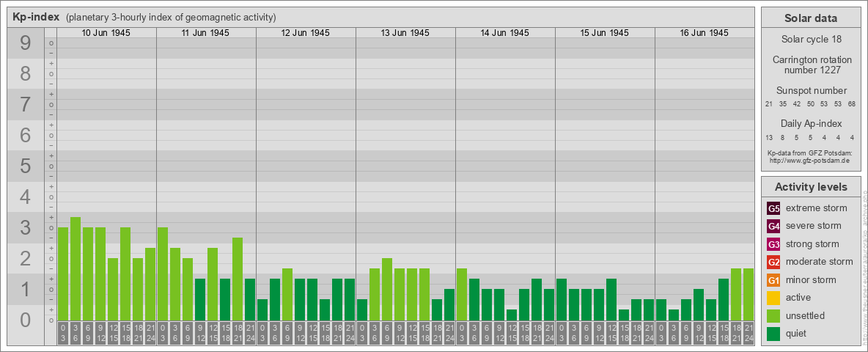Click the tallest bar on 10 Jun (3-6h)
The height and width of the screenshot is (352, 868).
coord(76,269)
